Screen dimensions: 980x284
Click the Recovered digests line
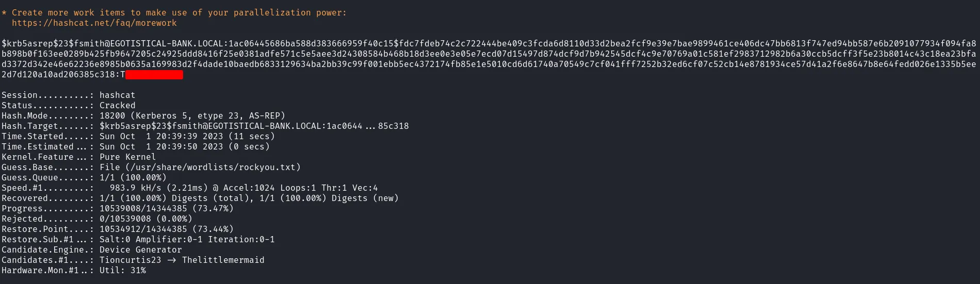click(x=249, y=198)
